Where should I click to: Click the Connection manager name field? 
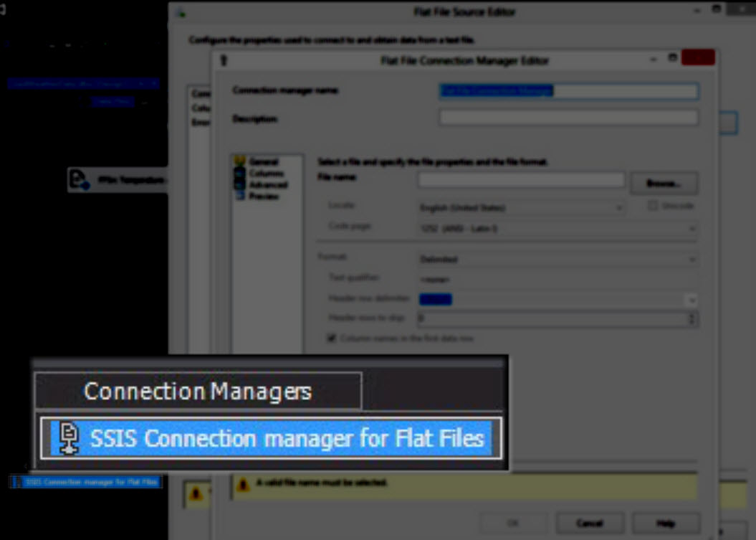[x=568, y=91]
